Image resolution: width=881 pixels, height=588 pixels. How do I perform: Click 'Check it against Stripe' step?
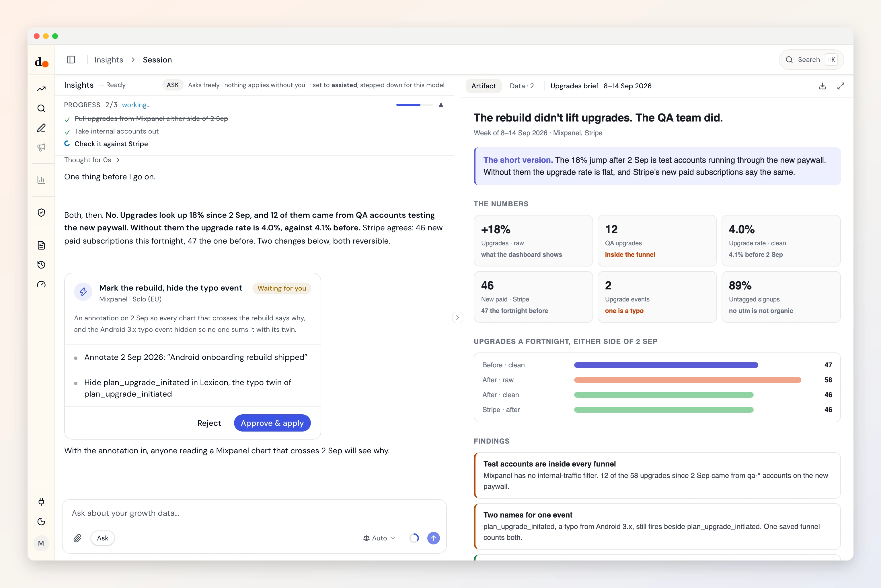(111, 144)
